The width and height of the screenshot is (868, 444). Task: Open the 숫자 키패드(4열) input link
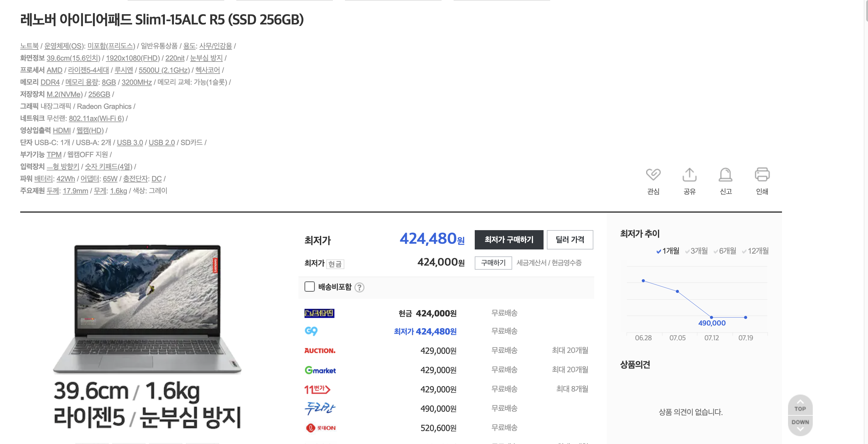click(109, 166)
